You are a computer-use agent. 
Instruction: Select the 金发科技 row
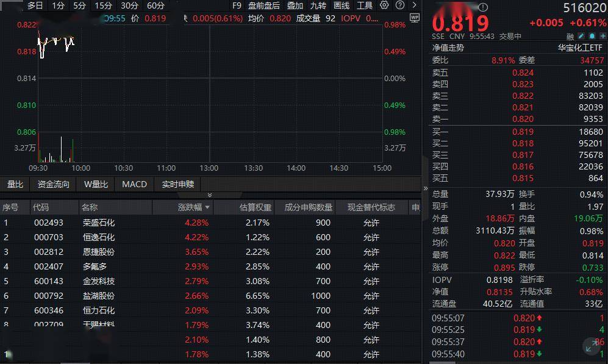(210, 281)
